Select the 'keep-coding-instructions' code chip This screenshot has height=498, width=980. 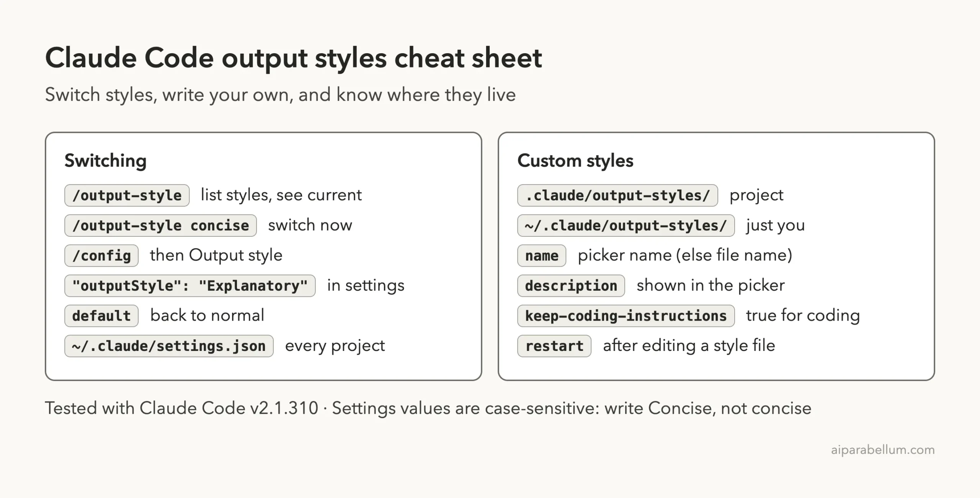[x=626, y=316]
